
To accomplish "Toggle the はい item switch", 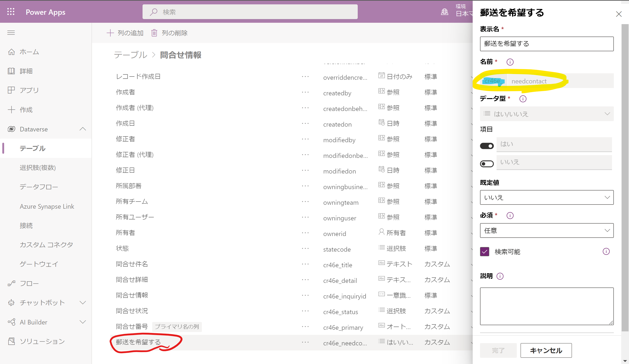I will (x=487, y=146).
